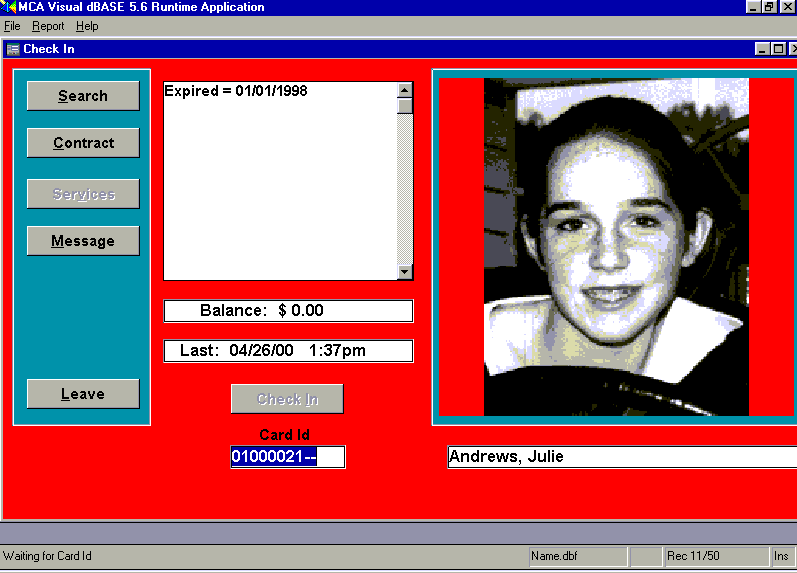The height and width of the screenshot is (573, 797).
Task: Click the Expired = 01/01/1998 text
Action: [x=236, y=91]
